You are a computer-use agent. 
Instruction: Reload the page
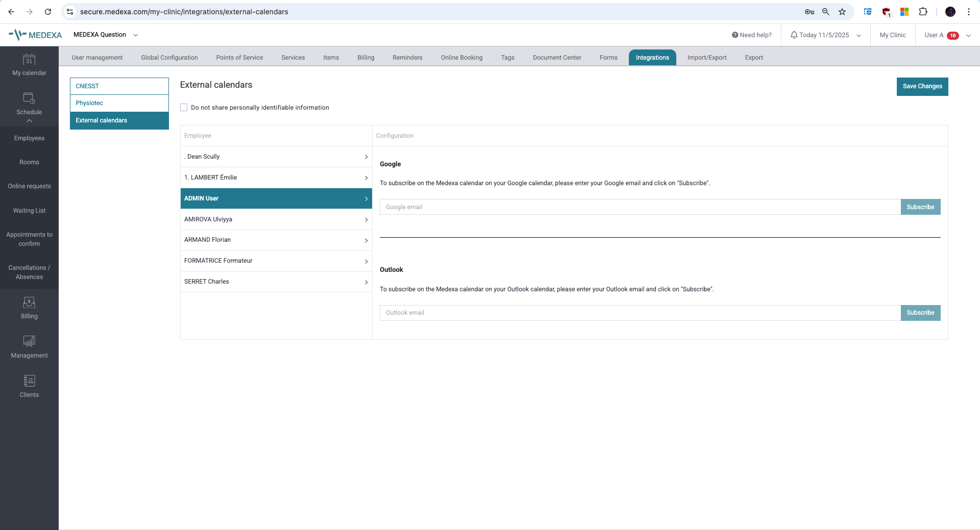pos(48,12)
